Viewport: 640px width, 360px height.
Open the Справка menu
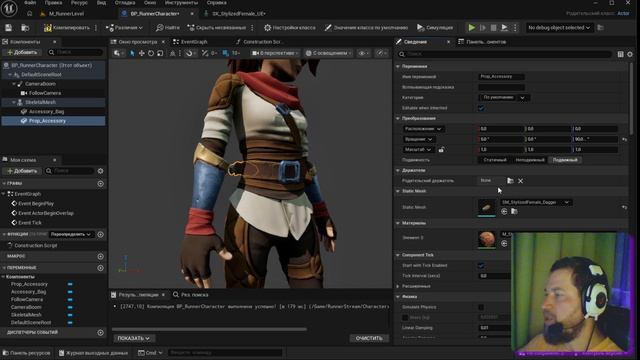pos(216,2)
